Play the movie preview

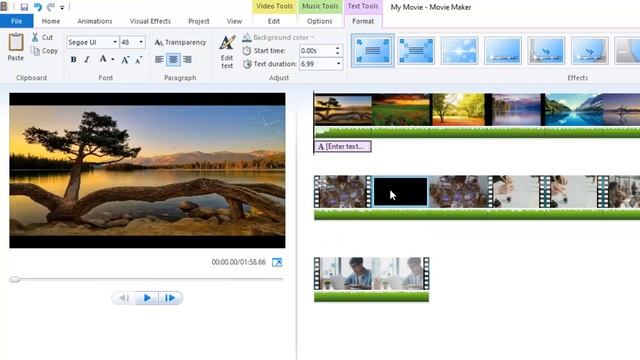pyautogui.click(x=147, y=298)
